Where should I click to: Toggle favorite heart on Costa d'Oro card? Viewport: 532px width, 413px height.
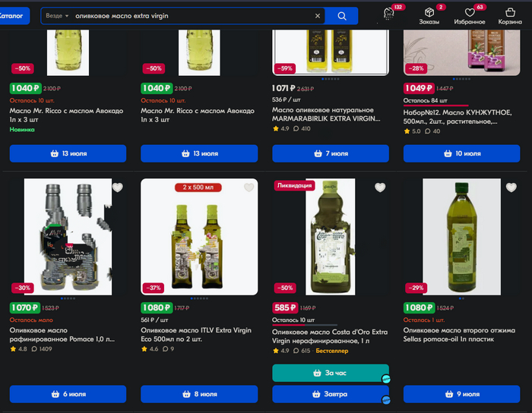(380, 188)
